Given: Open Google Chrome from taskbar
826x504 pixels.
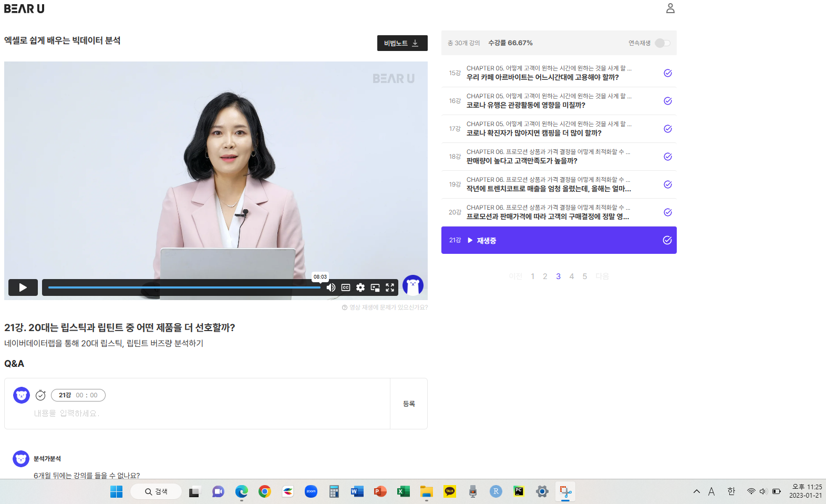Looking at the screenshot, I should pyautogui.click(x=265, y=492).
